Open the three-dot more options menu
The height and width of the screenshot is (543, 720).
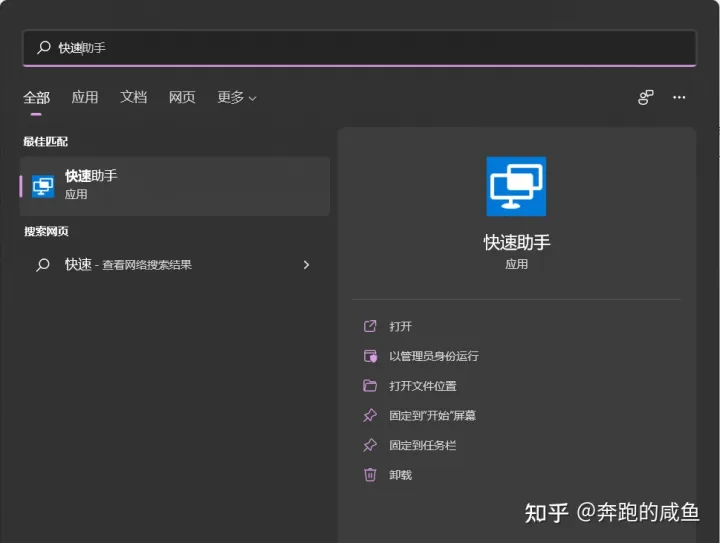(x=679, y=97)
